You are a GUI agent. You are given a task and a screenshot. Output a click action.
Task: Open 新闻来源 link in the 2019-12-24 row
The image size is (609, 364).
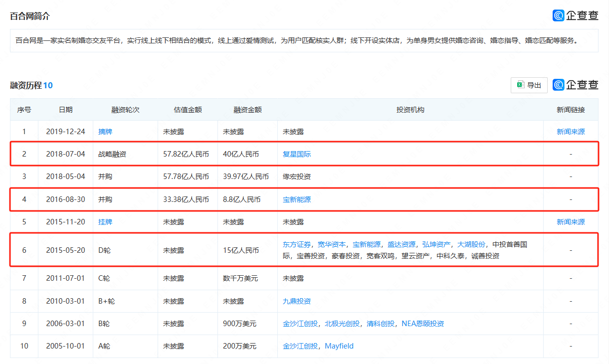tap(571, 132)
